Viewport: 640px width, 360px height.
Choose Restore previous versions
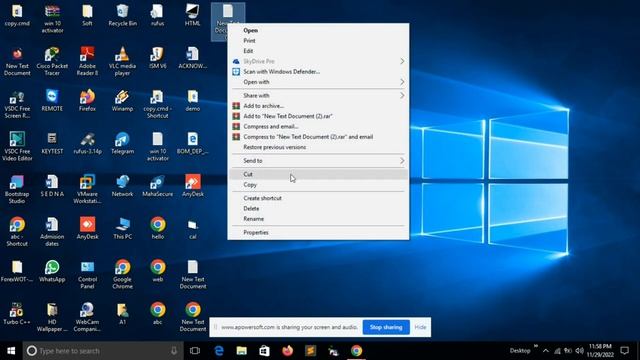point(318,147)
